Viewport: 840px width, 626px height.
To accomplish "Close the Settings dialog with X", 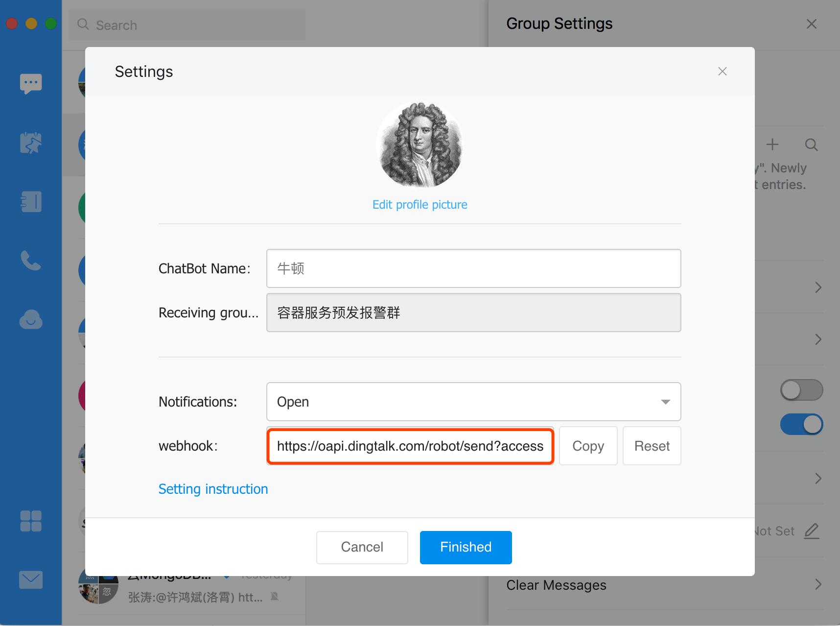I will tap(722, 72).
